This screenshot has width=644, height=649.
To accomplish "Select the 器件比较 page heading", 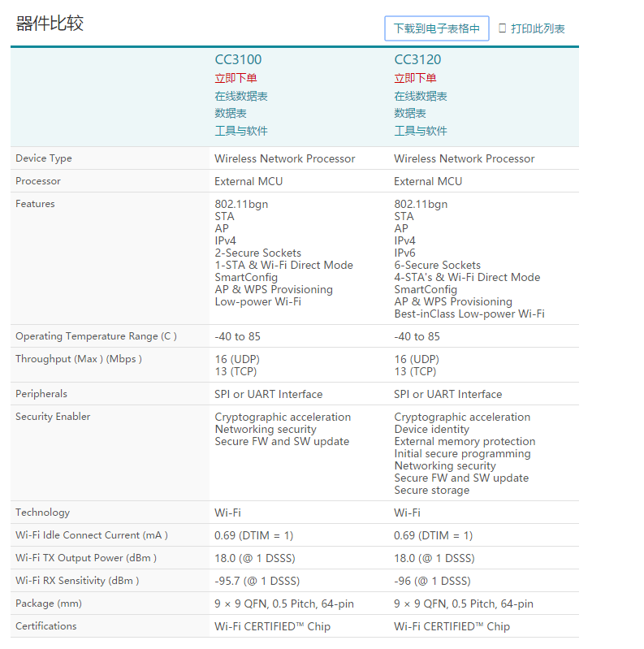I will click(50, 24).
